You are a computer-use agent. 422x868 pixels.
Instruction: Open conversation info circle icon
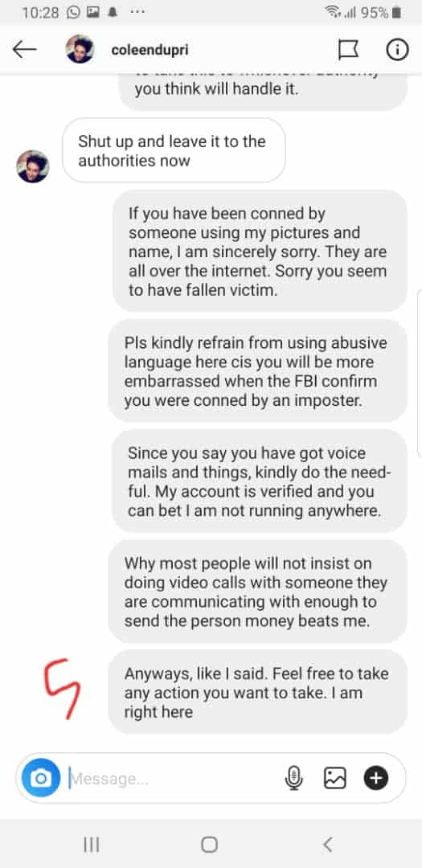point(397,50)
